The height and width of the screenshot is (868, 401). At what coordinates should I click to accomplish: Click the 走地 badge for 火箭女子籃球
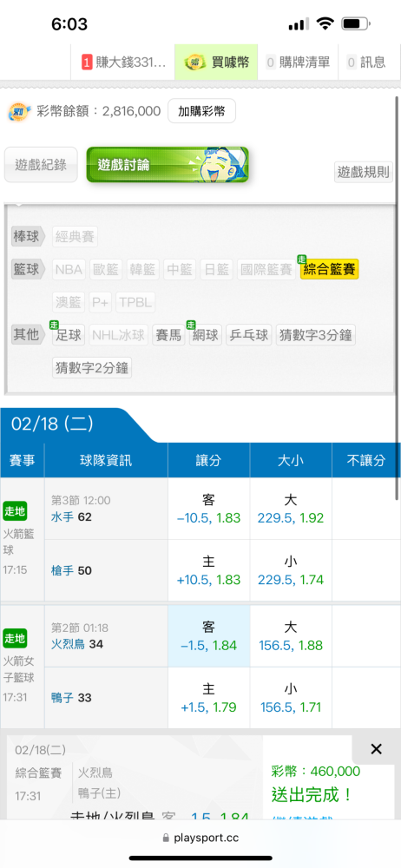15,638
